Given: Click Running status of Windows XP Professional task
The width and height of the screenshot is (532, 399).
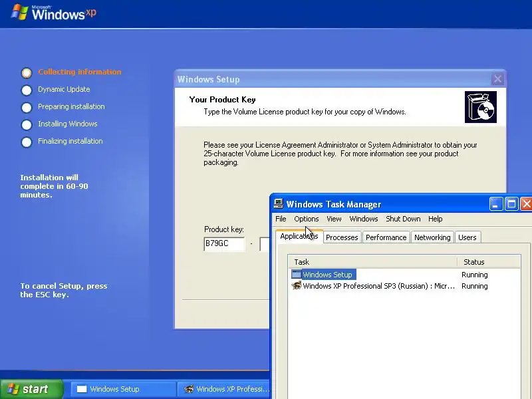Looking at the screenshot, I should 474,286.
